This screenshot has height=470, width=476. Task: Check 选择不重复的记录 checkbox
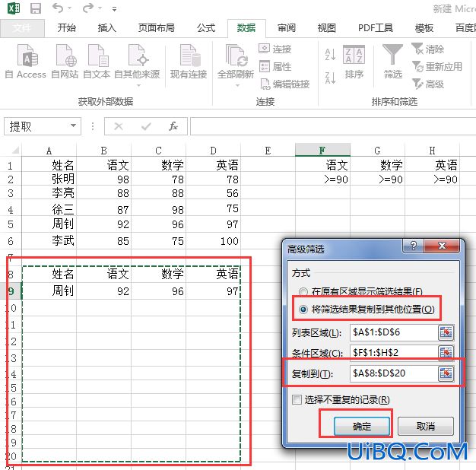pyautogui.click(x=297, y=399)
